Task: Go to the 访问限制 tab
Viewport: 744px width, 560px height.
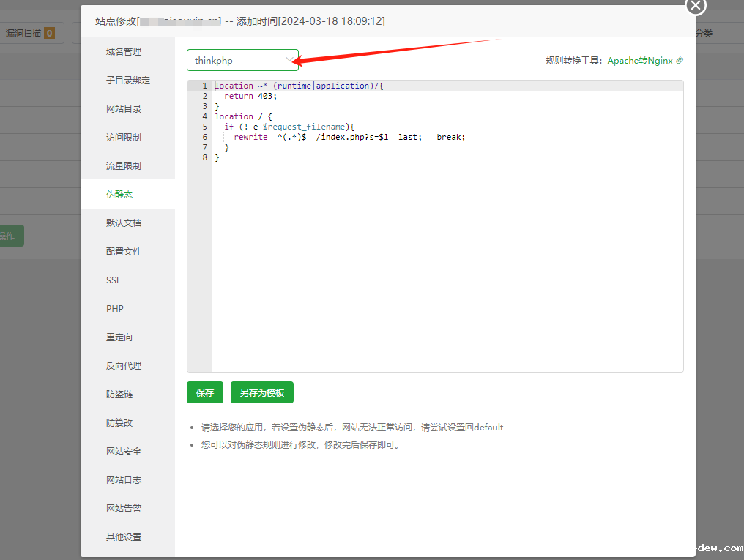Action: pyautogui.click(x=124, y=138)
